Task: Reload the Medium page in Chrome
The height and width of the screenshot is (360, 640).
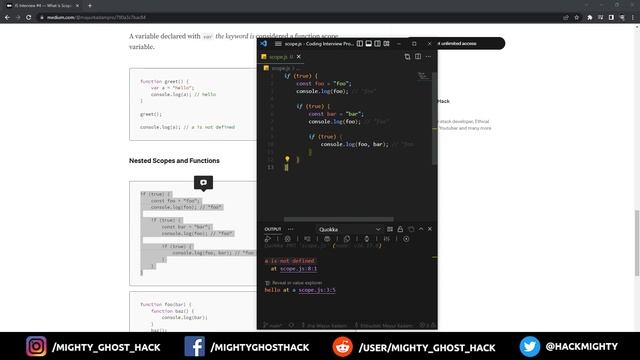Action: (x=29, y=18)
